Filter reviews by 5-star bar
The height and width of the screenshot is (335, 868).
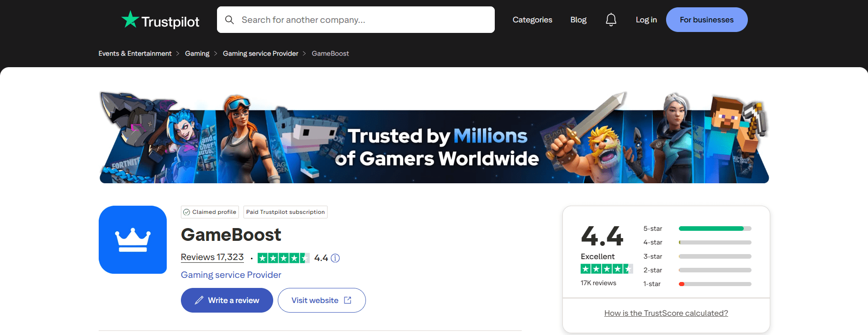tap(715, 229)
